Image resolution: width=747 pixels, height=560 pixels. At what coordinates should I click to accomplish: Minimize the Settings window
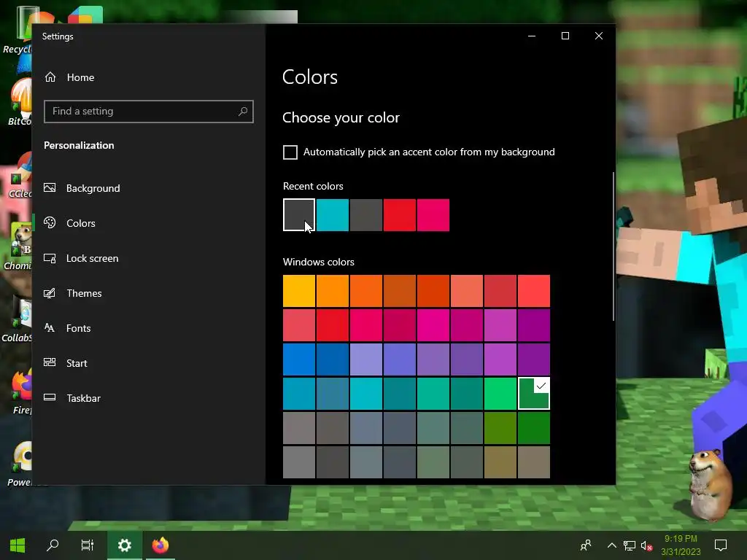coord(532,36)
